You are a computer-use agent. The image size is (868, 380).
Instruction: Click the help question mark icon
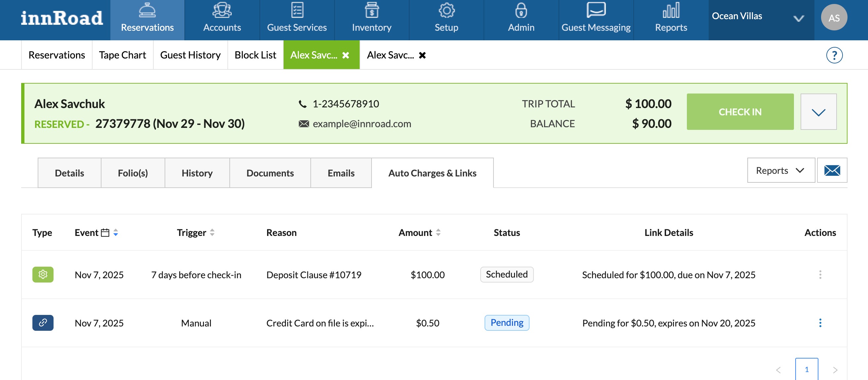click(834, 55)
